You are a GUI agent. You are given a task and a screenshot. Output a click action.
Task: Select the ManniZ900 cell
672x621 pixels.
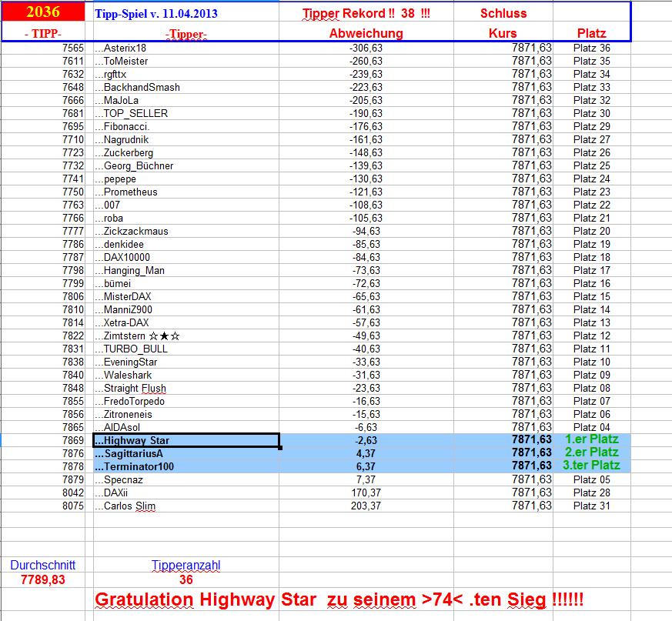(186, 310)
